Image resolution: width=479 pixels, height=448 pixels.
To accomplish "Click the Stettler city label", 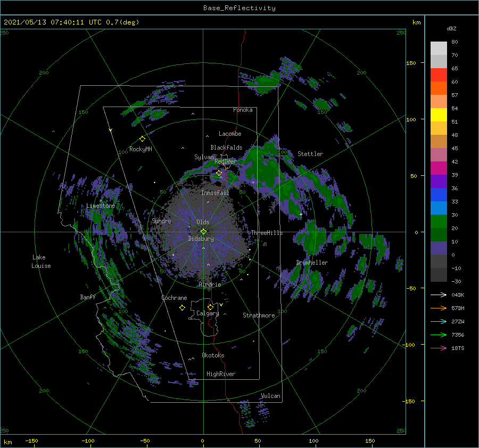I will pyautogui.click(x=310, y=154).
